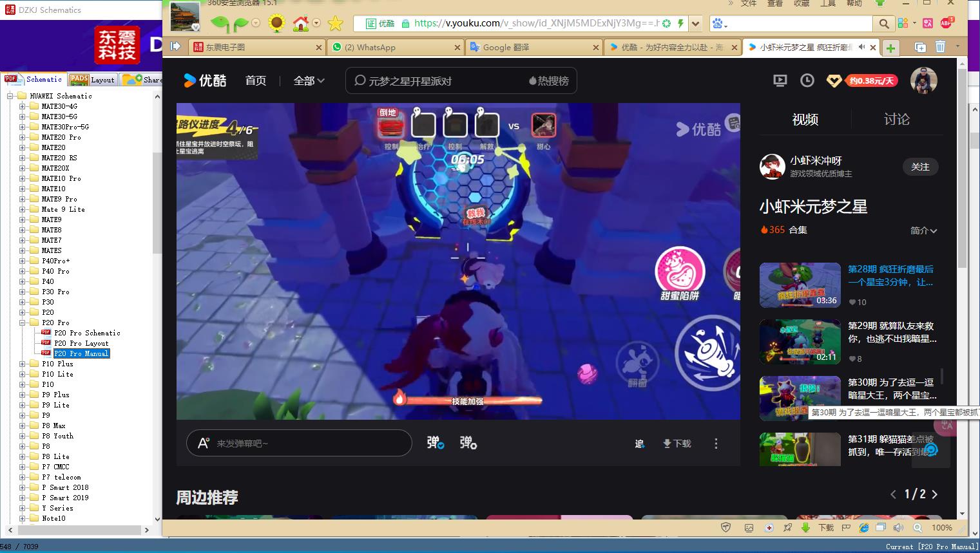Open the P20 Pro Schematic file
The height and width of the screenshot is (553, 980).
pyautogui.click(x=87, y=333)
